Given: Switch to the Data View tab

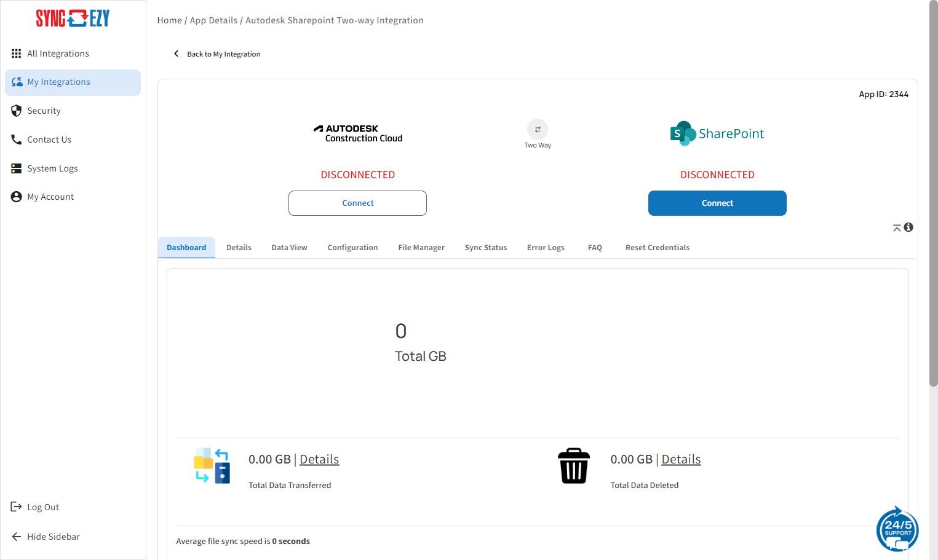Looking at the screenshot, I should 289,248.
